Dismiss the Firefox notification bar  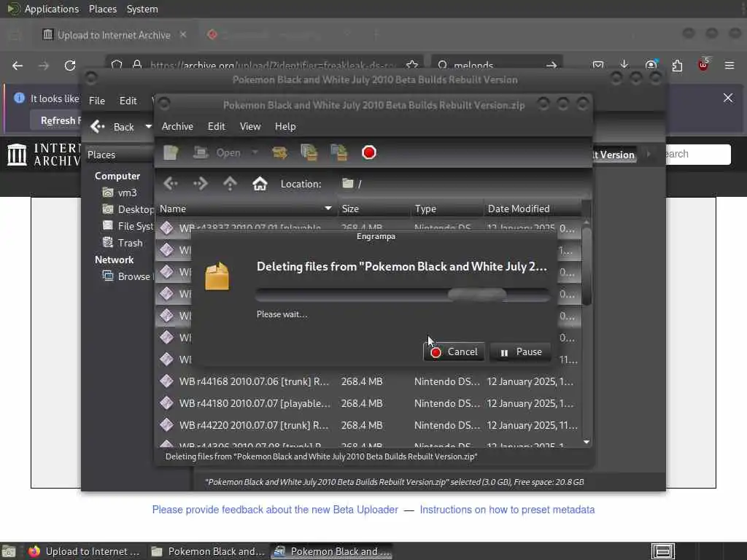[728, 98]
